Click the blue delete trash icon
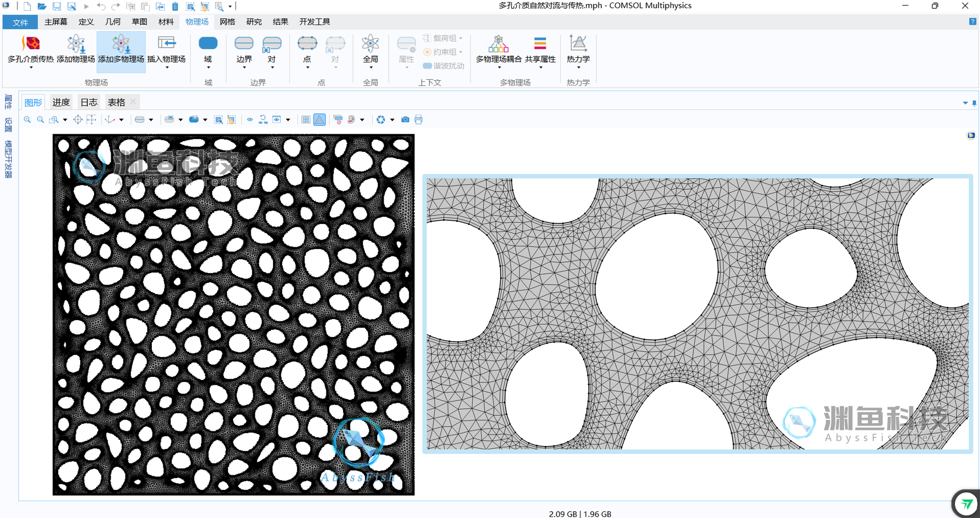Screen dimensions: 980x518 [x=175, y=6]
